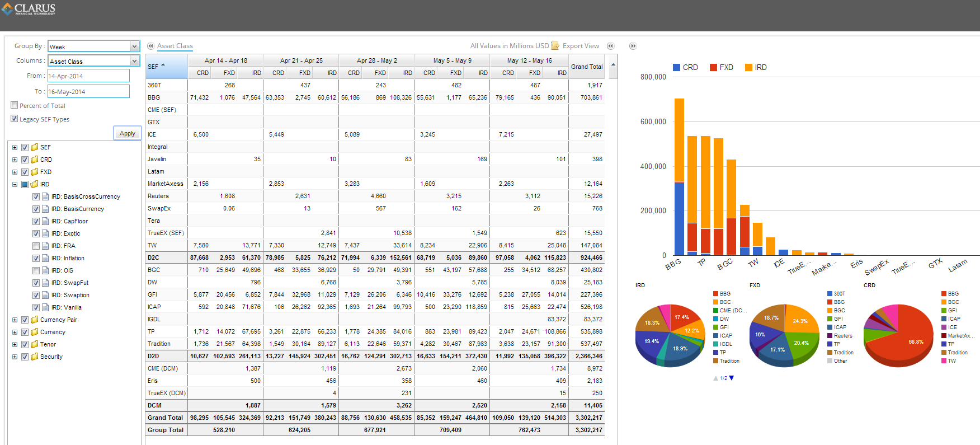Open the Columns dropdown
Viewport: 980px width, 445px height.
134,61
